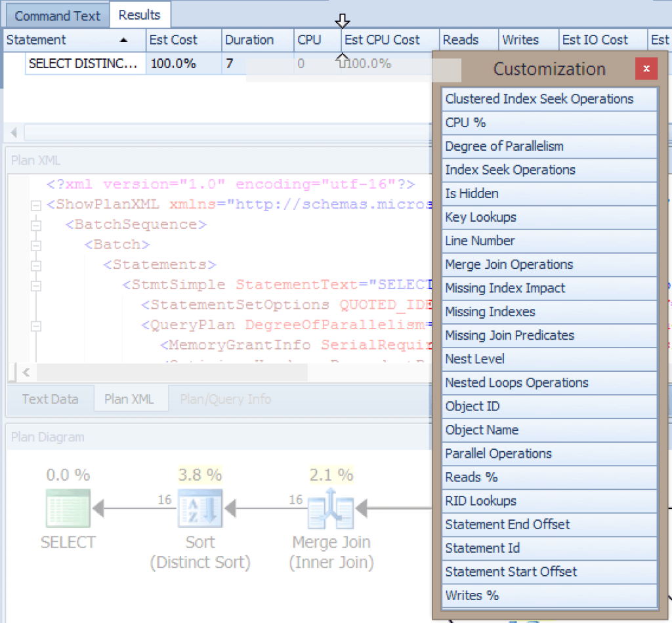
Task: Select the SELECT DISTINC statement row
Action: pos(84,64)
